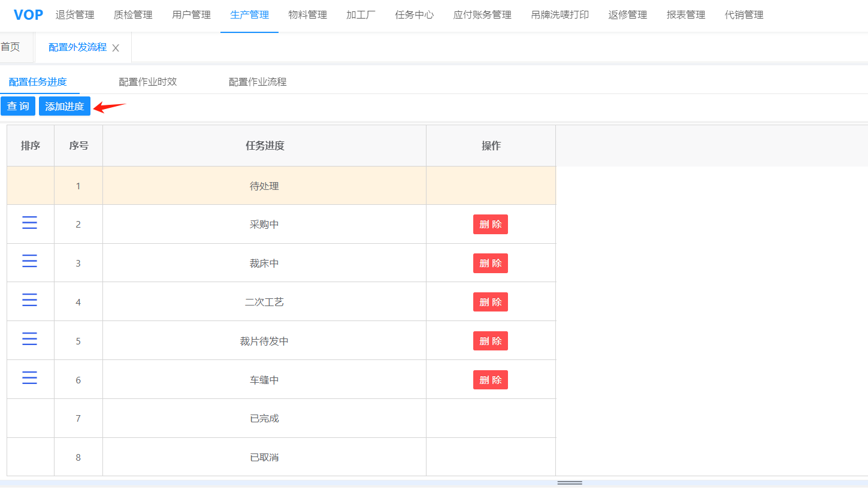Close the 配置外发流程 tab with X icon
This screenshot has height=493, width=868.
[116, 48]
